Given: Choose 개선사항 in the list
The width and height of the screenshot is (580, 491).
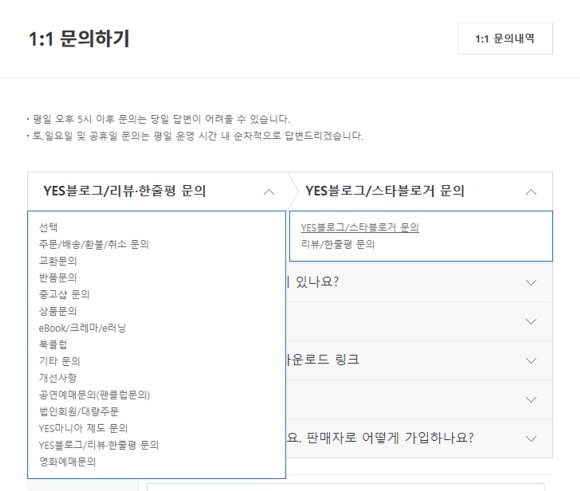Looking at the screenshot, I should coord(58,378).
